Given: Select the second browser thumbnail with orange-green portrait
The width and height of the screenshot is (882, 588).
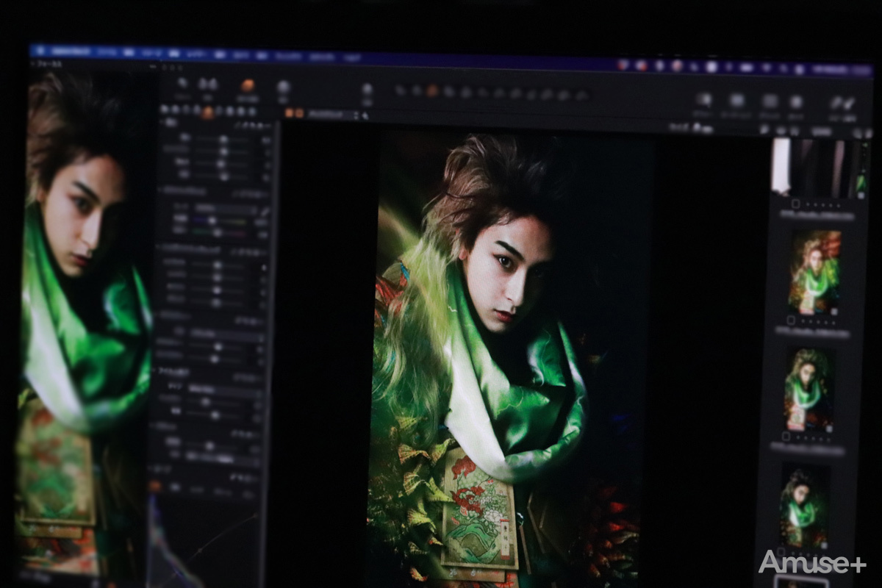Looking at the screenshot, I should (x=815, y=272).
